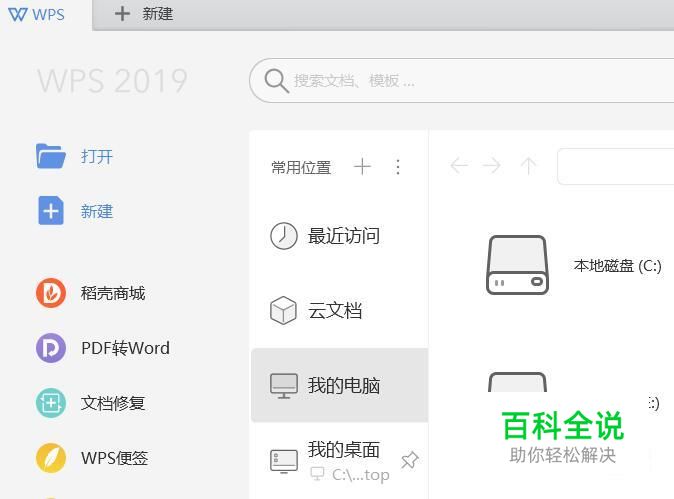Viewport: 674px width, 499px height.
Task: Click the monitor icon for 我的电脑
Action: (x=283, y=386)
